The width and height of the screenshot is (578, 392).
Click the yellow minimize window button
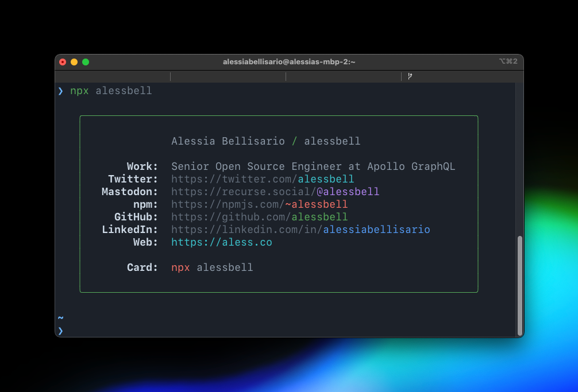[74, 62]
